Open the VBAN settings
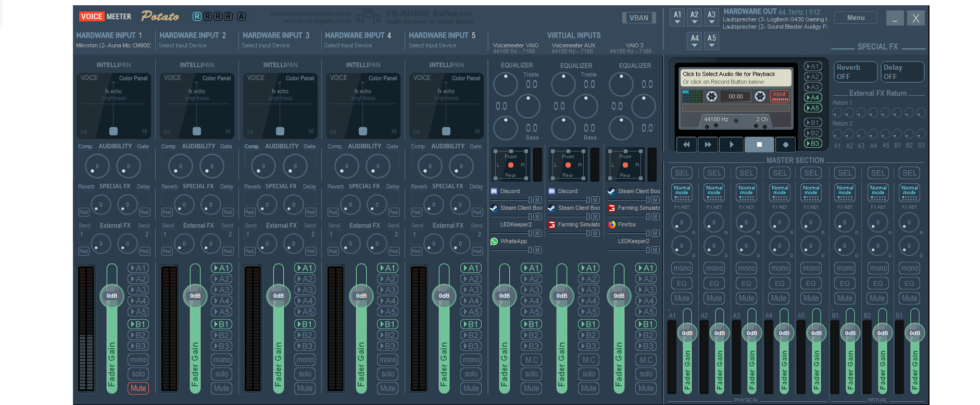The height and width of the screenshot is (405, 980). pos(638,18)
